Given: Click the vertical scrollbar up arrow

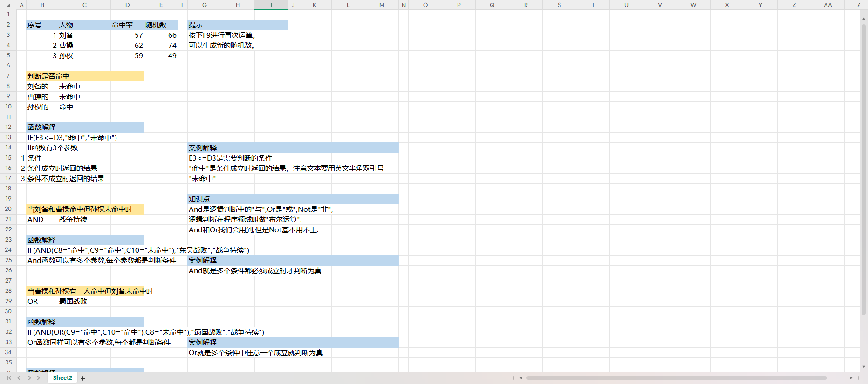Looking at the screenshot, I should pos(864,19).
